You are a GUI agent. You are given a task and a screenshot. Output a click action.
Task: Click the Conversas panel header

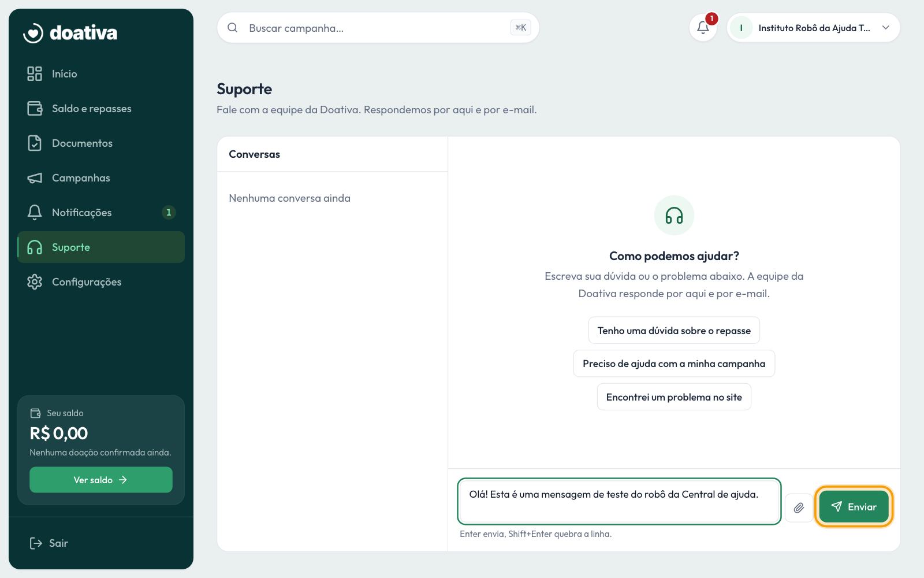tap(332, 154)
